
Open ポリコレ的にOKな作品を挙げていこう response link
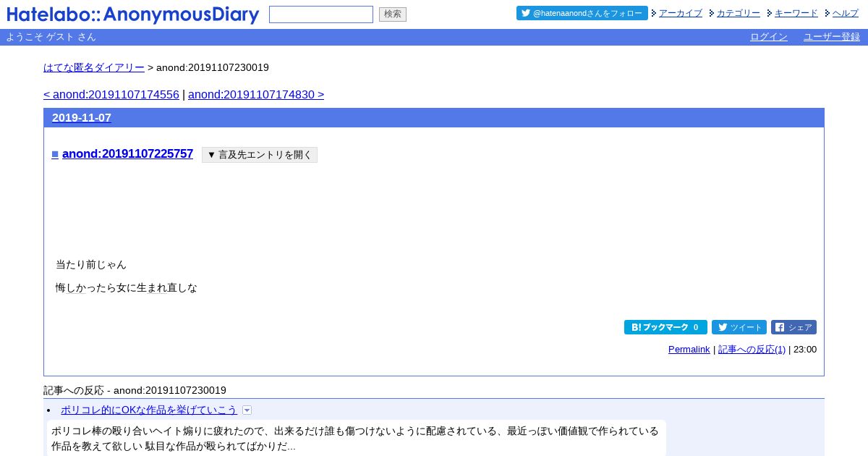pyautogui.click(x=149, y=410)
